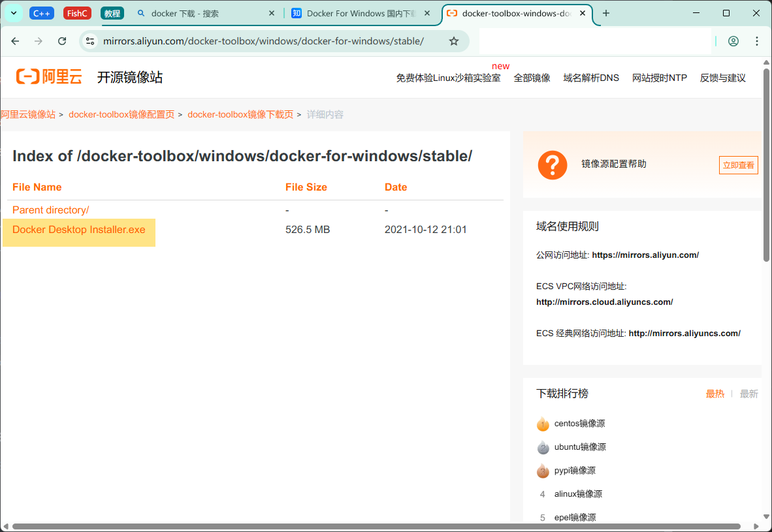
Task: Click the 2021-10-12 21:01 date cell
Action: (425, 229)
